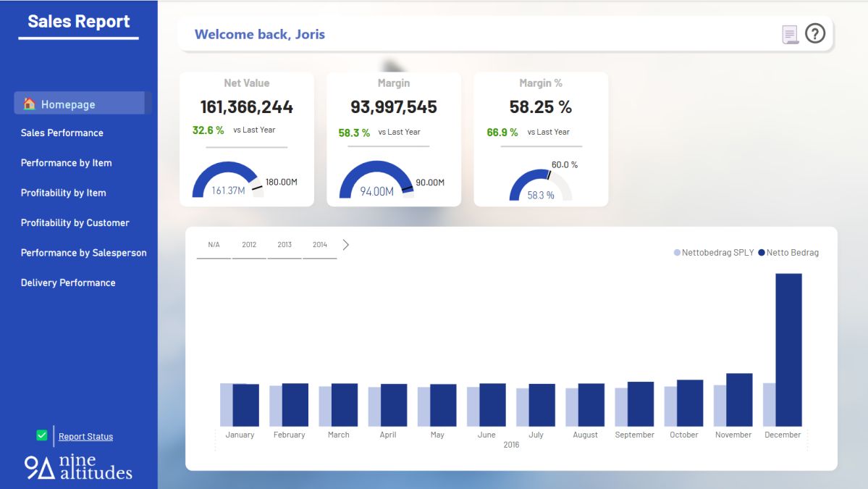
Task: Open the report notes document icon
Action: click(789, 33)
